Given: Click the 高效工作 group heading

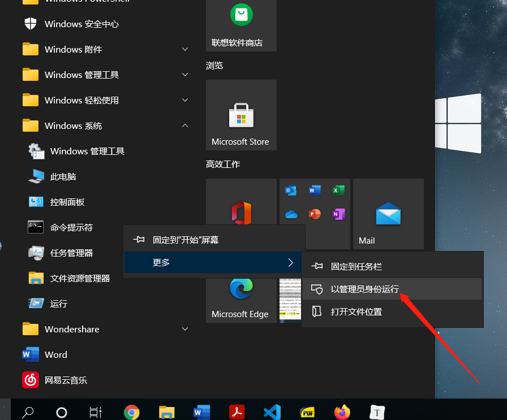Looking at the screenshot, I should (223, 164).
